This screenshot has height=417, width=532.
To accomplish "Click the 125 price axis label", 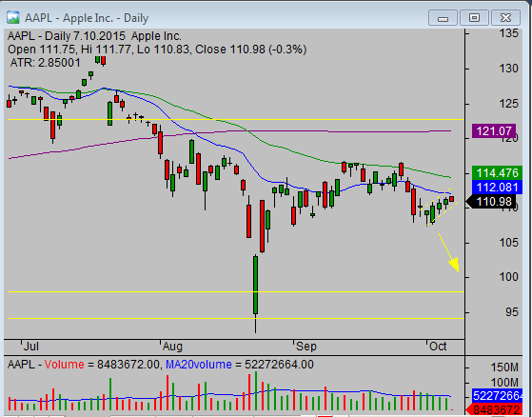I will (x=508, y=104).
